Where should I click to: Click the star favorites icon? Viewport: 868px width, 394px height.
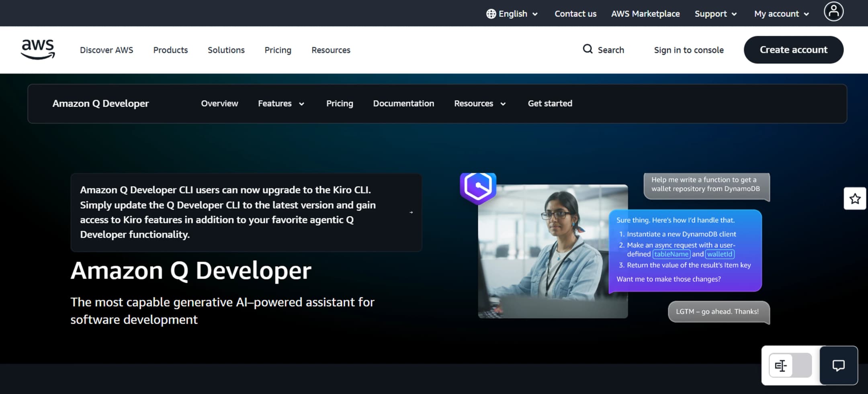855,198
